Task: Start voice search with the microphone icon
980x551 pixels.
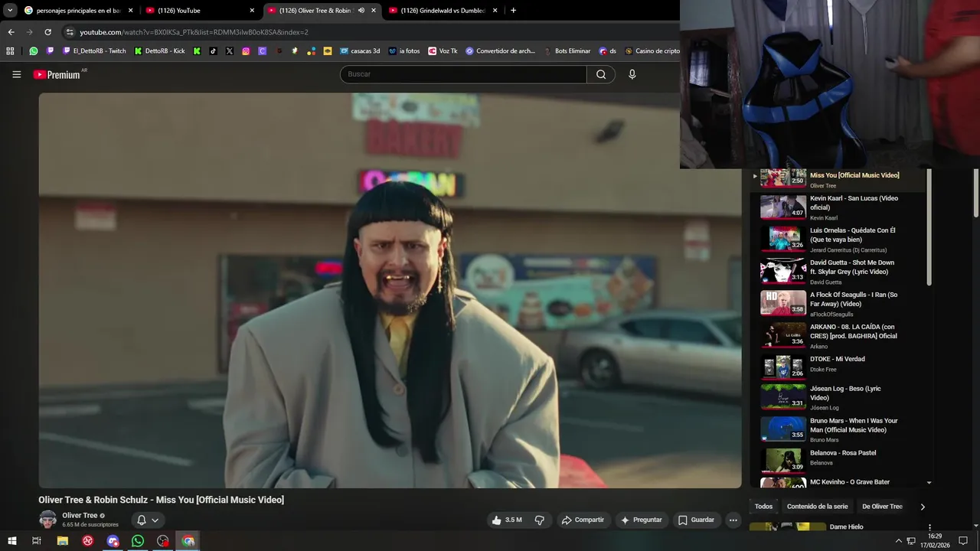Action: click(x=632, y=74)
